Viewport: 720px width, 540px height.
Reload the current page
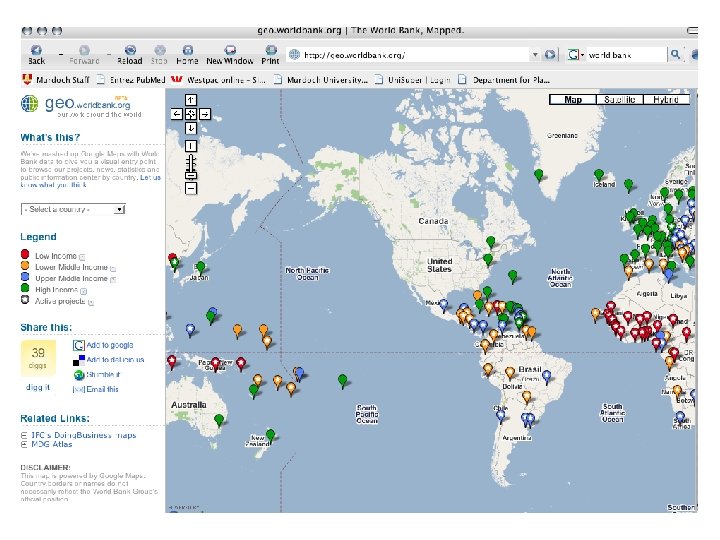(x=130, y=55)
